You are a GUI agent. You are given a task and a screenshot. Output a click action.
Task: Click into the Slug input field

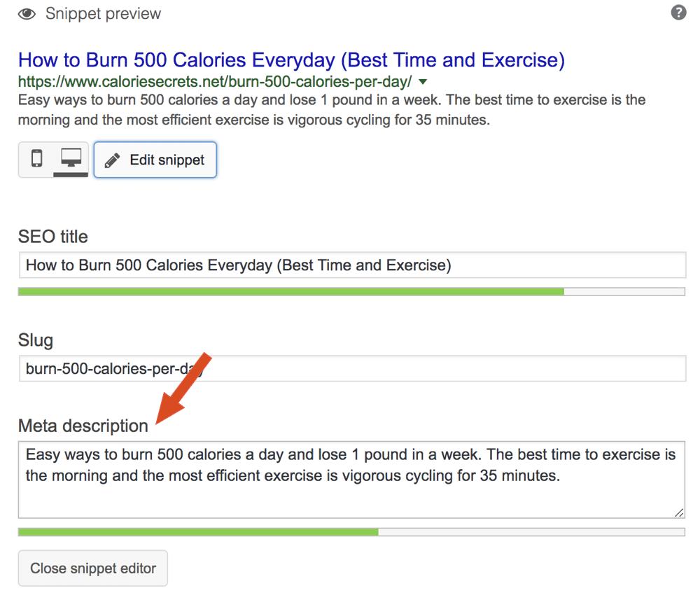click(351, 368)
